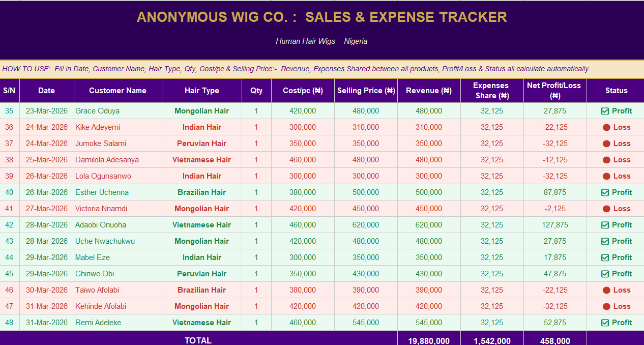This screenshot has height=345, width=644.
Task: Select the Qty column header
Action: coord(256,91)
